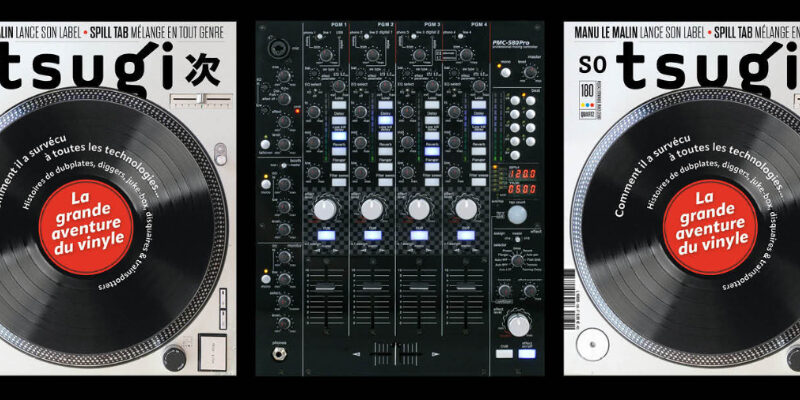Click the large effect knob on PGM 4
This screenshot has width=800, height=400.
coord(466,209)
